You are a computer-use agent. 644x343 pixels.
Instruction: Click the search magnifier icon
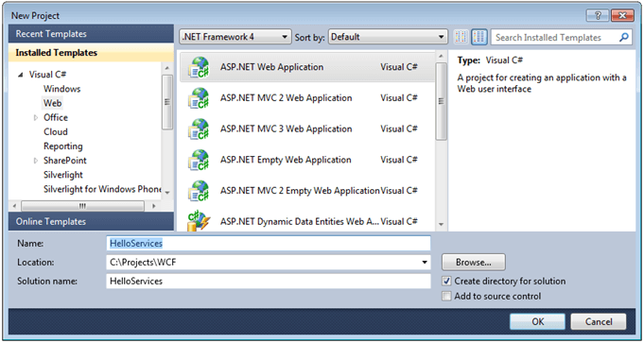623,38
